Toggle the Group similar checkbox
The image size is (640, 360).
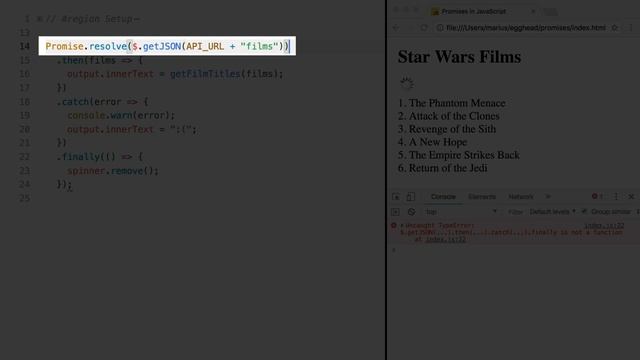click(584, 211)
